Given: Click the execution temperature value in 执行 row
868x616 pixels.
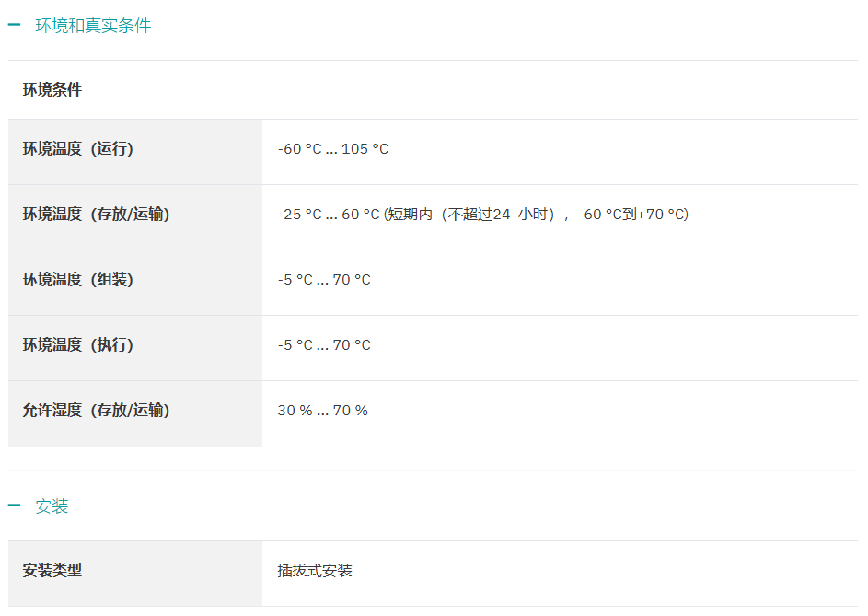Looking at the screenshot, I should pyautogui.click(x=324, y=345).
